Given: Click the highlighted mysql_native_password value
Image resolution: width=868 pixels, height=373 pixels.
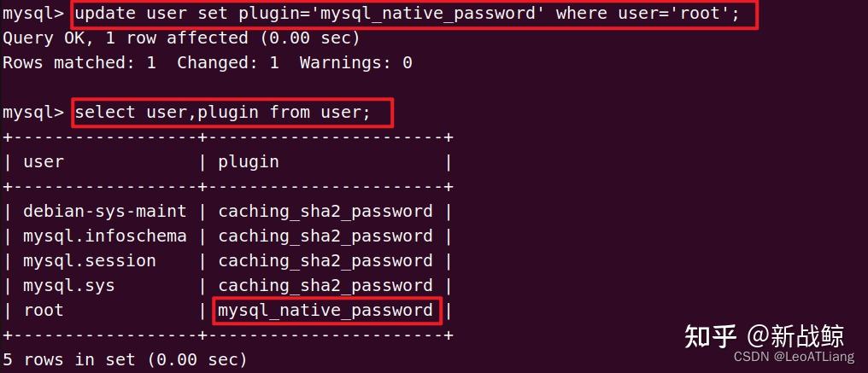Looking at the screenshot, I should pos(325,311).
